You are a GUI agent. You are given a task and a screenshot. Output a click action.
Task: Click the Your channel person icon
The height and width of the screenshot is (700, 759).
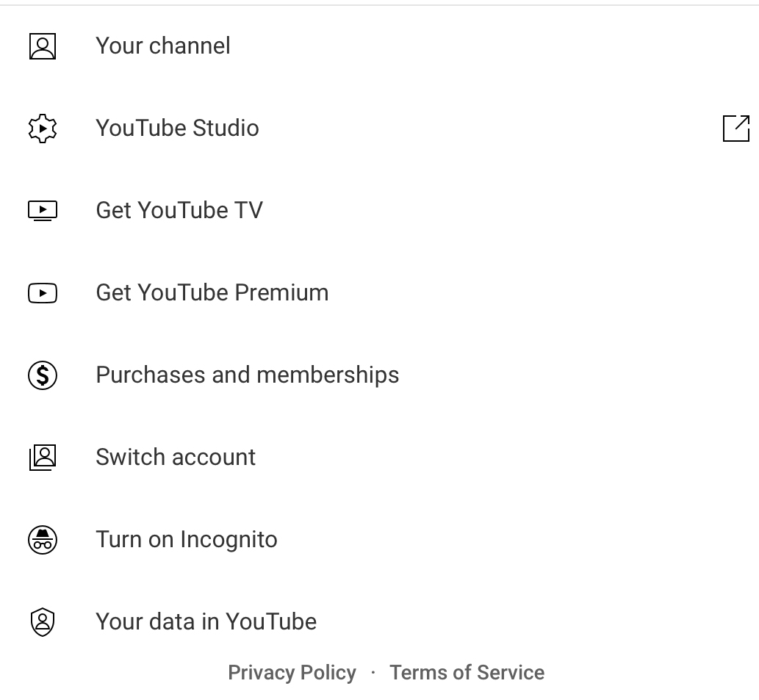coord(43,46)
